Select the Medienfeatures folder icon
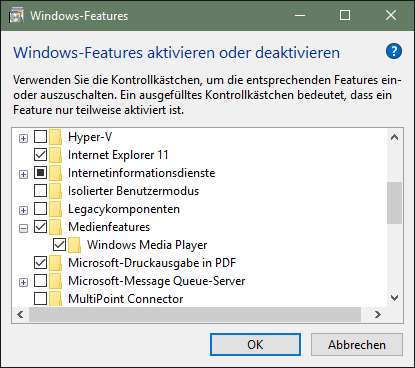The height and width of the screenshot is (368, 415). [x=55, y=227]
